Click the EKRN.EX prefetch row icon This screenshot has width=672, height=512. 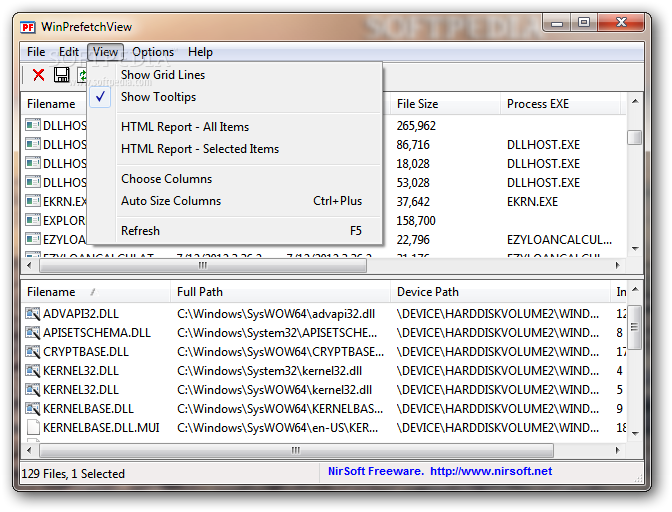(x=33, y=201)
